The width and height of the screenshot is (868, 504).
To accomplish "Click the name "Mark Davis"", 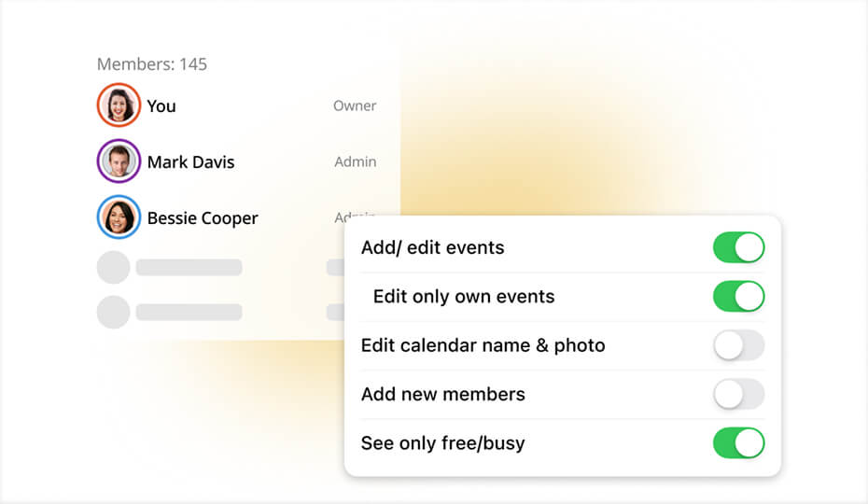I will point(190,162).
